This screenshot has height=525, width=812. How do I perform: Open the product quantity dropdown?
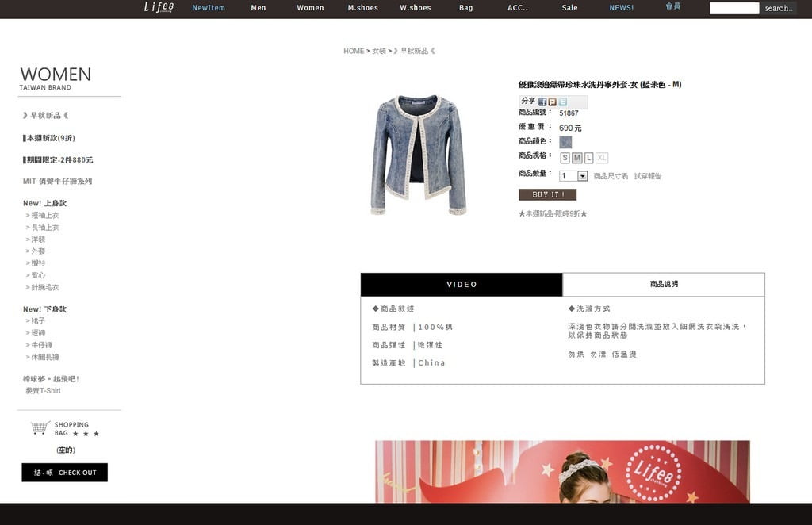pos(582,176)
